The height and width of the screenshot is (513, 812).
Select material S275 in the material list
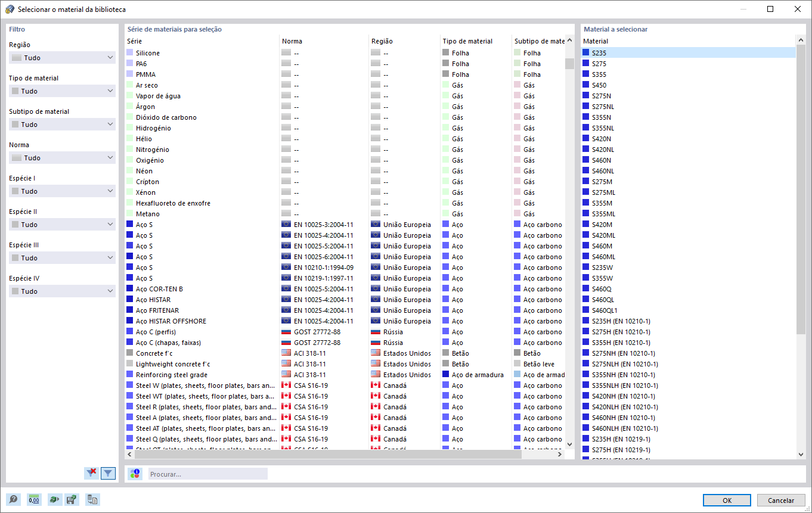coord(689,64)
